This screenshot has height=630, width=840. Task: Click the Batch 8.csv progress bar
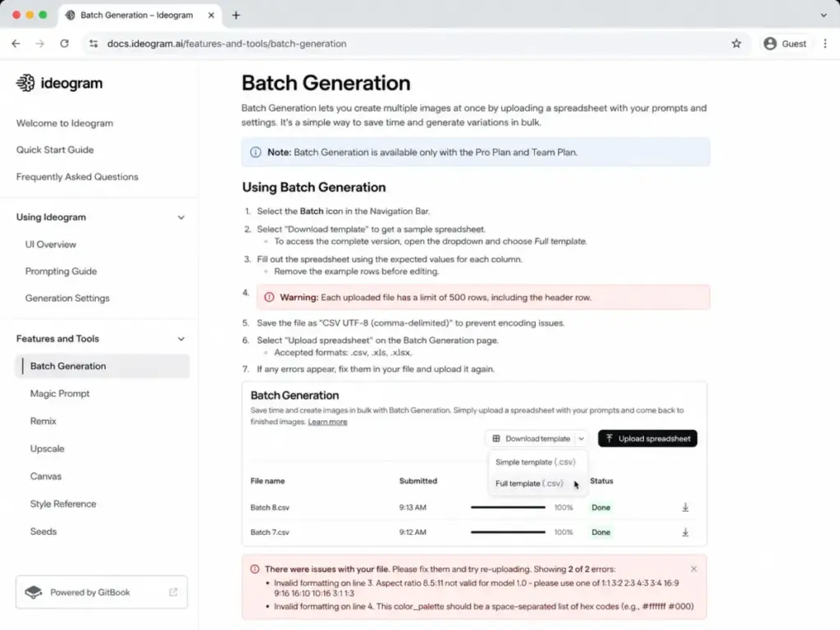point(508,507)
